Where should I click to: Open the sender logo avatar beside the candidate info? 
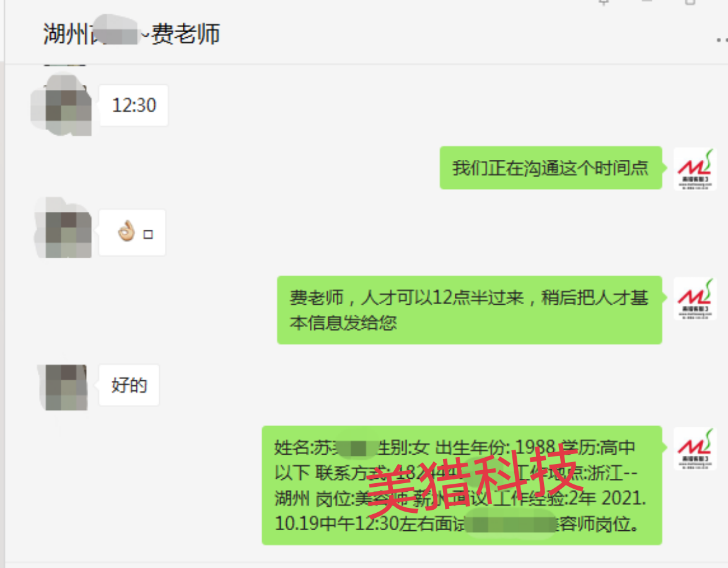point(695,448)
